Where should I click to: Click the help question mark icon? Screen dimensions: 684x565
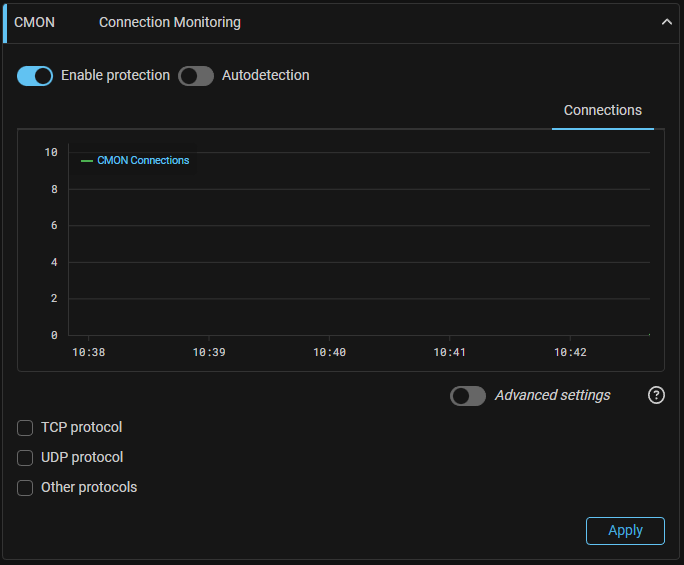click(x=656, y=395)
